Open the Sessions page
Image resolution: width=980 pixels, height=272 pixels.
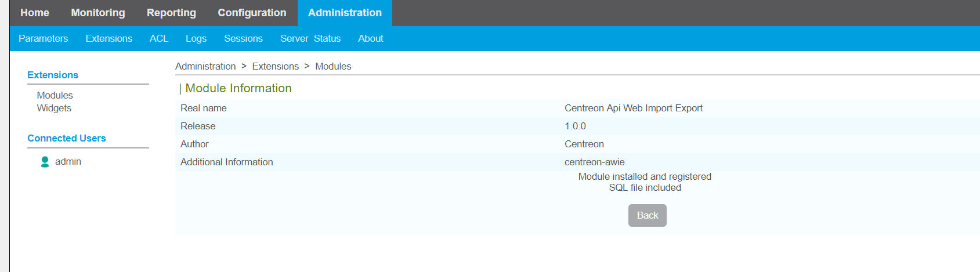coord(244,38)
